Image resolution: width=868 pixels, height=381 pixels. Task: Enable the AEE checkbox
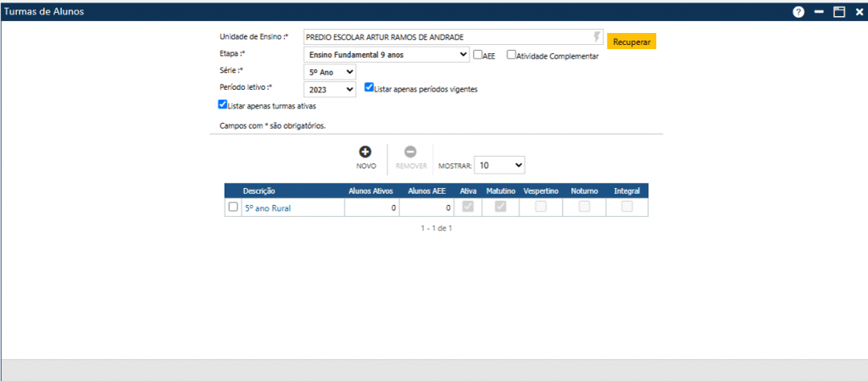[x=478, y=55]
